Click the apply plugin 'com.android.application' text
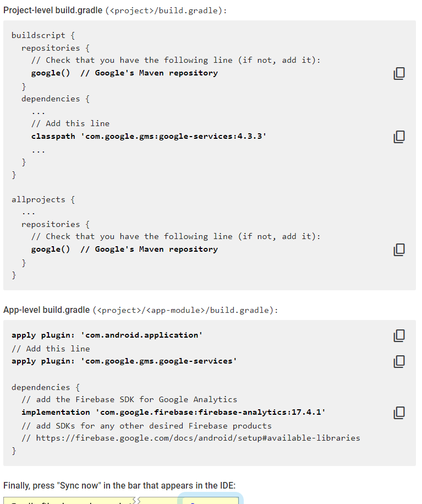The image size is (422, 504). [x=107, y=335]
